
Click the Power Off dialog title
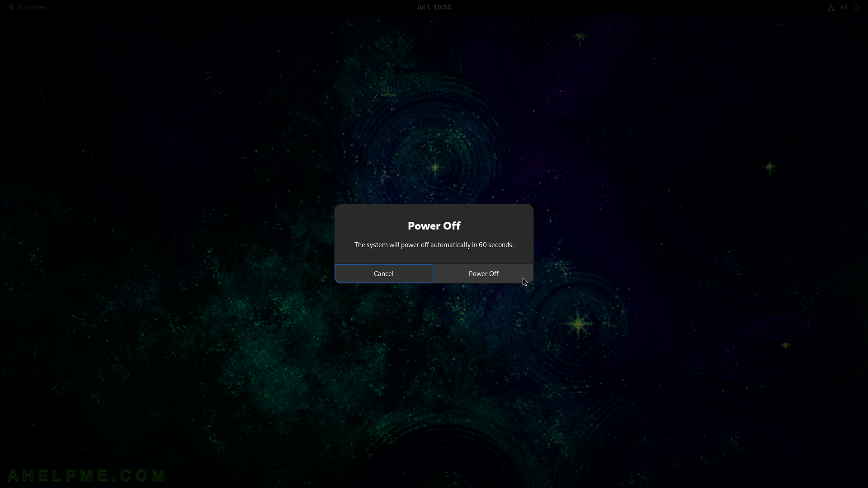click(x=434, y=225)
